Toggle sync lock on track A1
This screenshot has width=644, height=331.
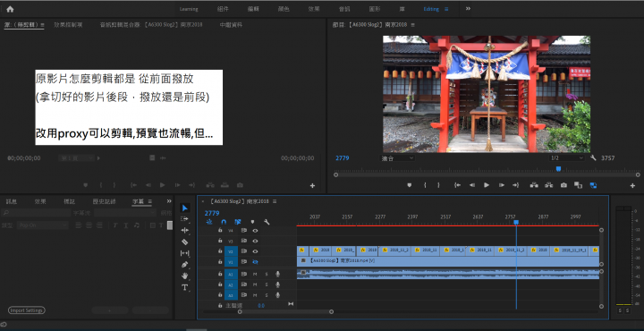tap(243, 274)
